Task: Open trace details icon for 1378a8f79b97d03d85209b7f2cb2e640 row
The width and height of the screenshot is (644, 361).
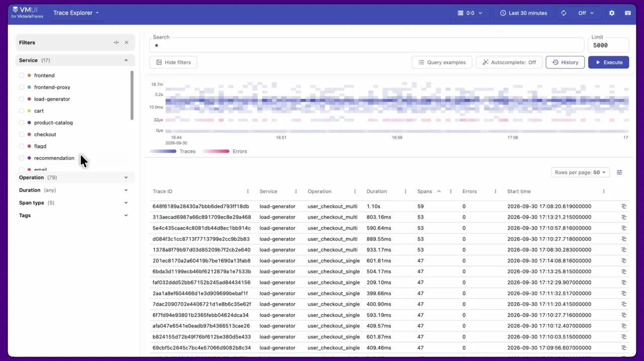Action: [x=624, y=250]
